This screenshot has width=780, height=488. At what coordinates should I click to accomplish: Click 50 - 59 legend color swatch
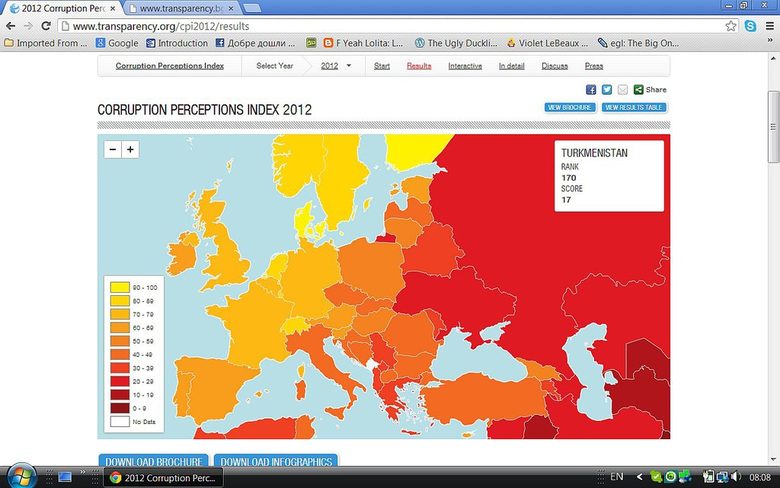(x=120, y=341)
